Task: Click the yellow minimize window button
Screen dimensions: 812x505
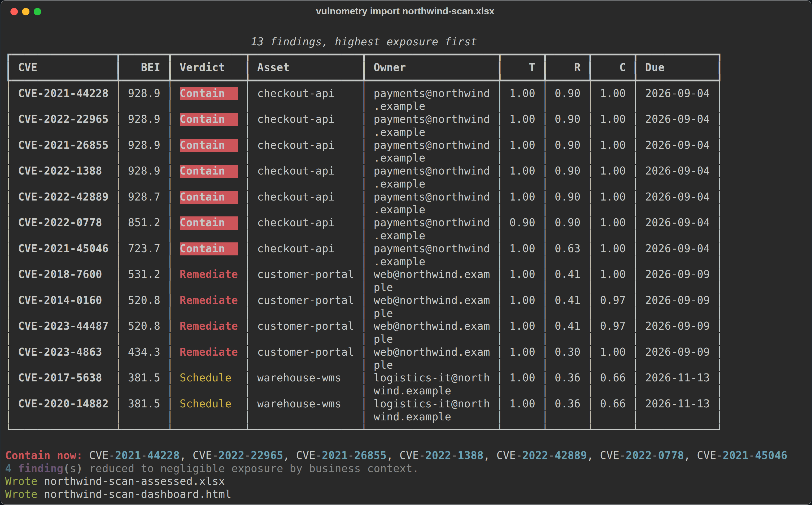Action: (26, 12)
